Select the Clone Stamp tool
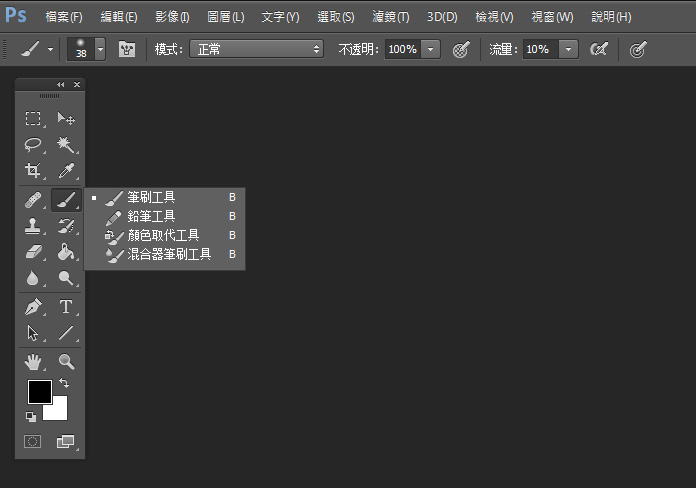The height and width of the screenshot is (488, 696). tap(34, 227)
